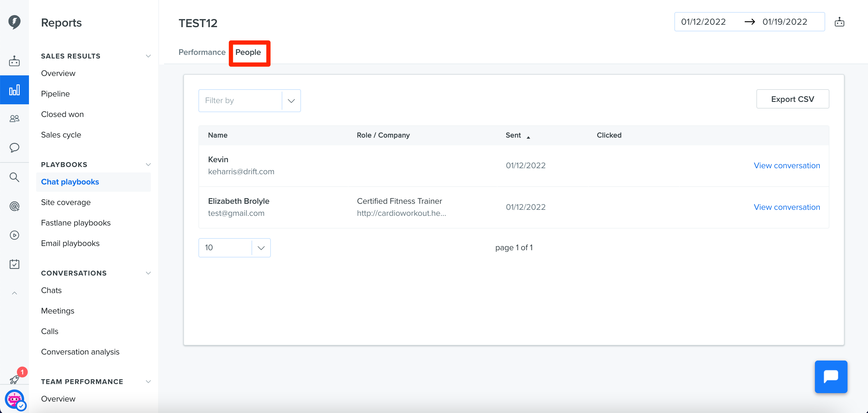Click the user avatar icon
The height and width of the screenshot is (413, 868).
pos(14,399)
